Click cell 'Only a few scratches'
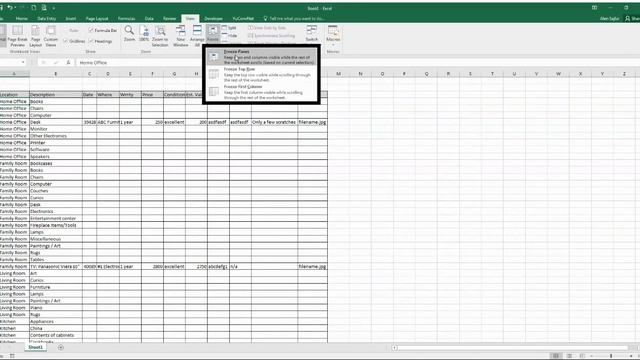 pyautogui.click(x=274, y=122)
